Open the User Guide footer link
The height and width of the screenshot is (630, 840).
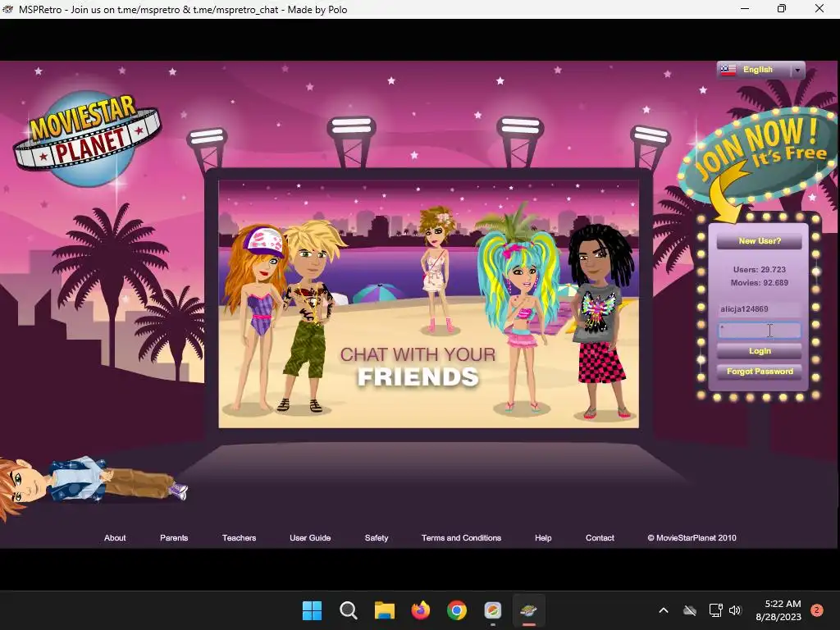coord(309,538)
